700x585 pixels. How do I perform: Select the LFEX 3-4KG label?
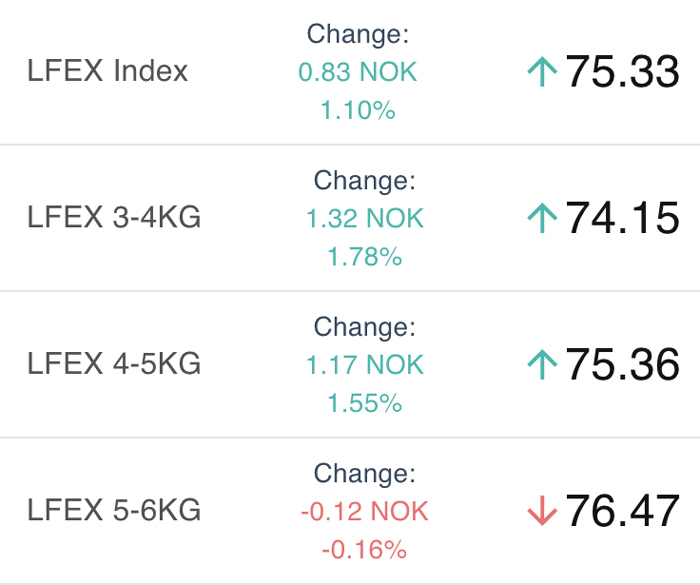[x=114, y=217]
